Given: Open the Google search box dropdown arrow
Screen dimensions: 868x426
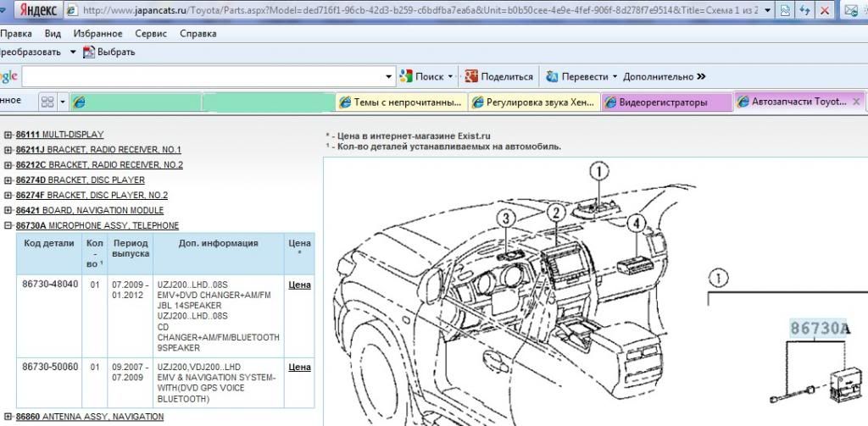Looking at the screenshot, I should (389, 76).
